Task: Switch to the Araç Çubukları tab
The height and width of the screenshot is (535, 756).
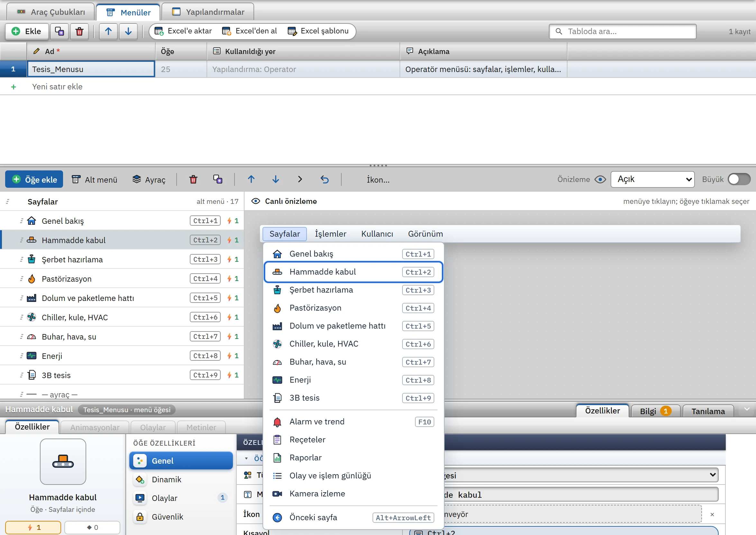Action: click(x=51, y=12)
